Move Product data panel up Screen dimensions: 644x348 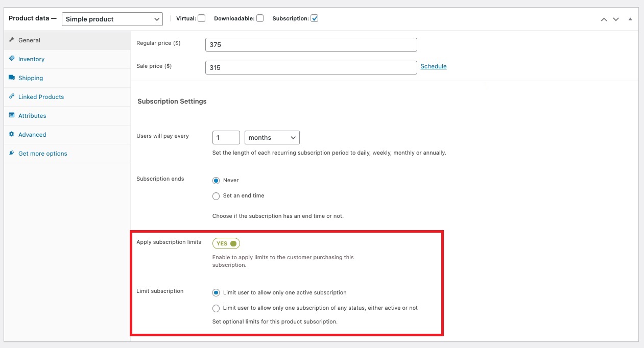[x=604, y=19]
